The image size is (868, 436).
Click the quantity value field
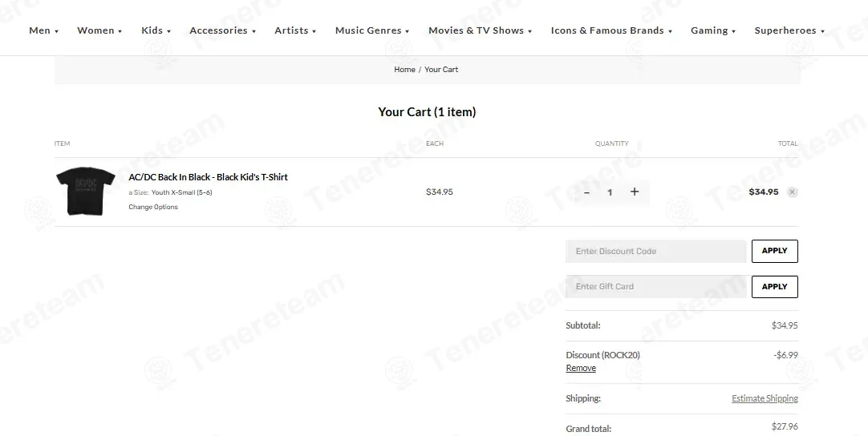[610, 192]
